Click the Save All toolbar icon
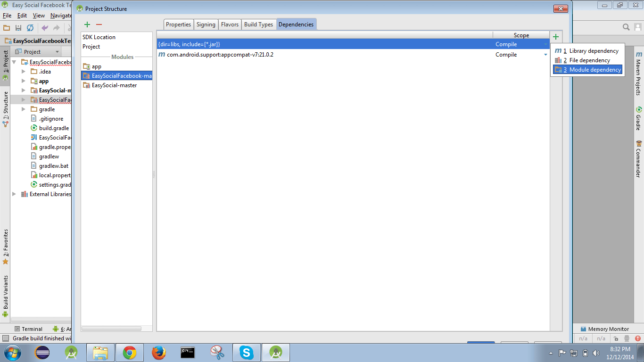This screenshot has width=644, height=362. coord(18,28)
